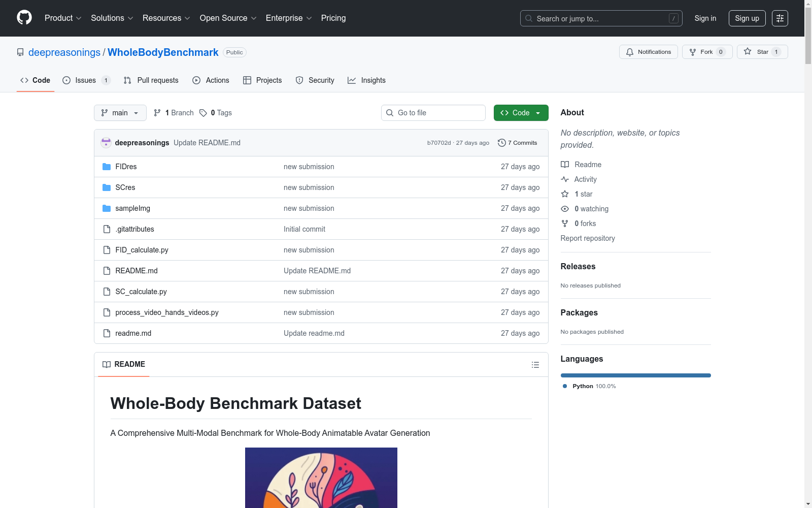Expand the Enterprise menu

pyautogui.click(x=289, y=18)
